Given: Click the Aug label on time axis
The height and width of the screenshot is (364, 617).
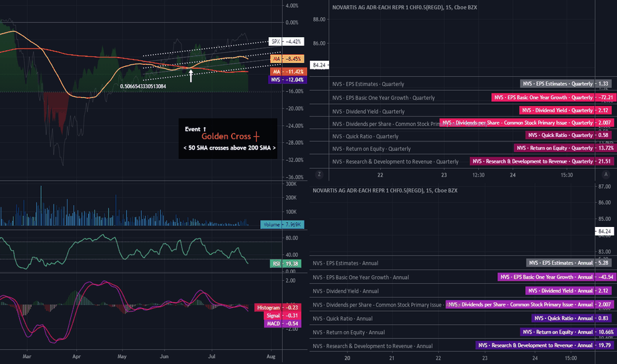Looking at the screenshot, I should pyautogui.click(x=271, y=357).
